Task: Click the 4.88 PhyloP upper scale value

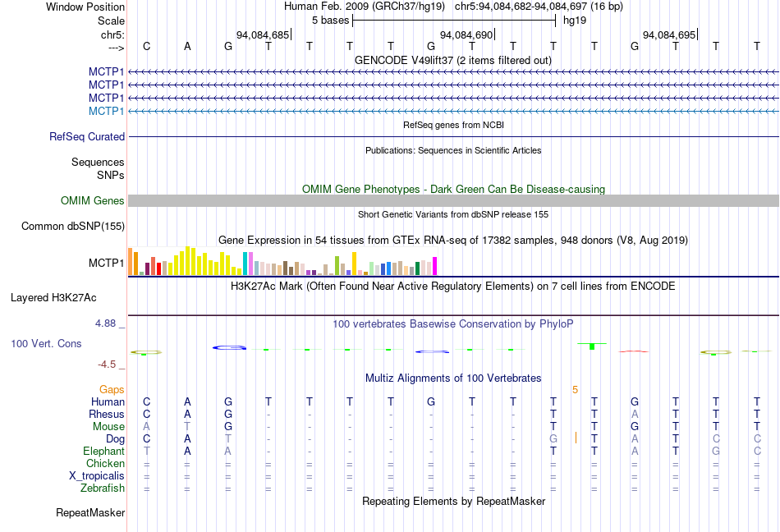Action: (105, 323)
